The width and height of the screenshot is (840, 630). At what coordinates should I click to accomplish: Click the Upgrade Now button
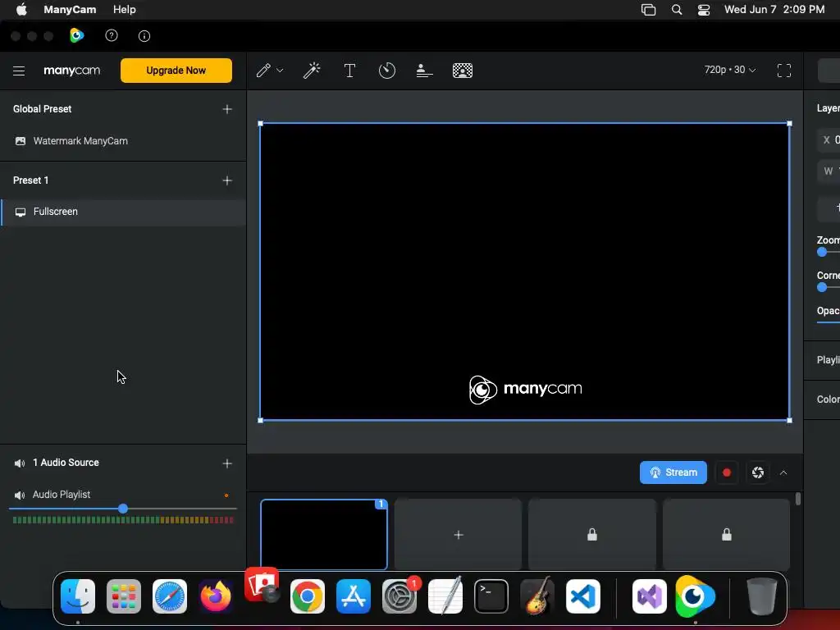pos(176,71)
